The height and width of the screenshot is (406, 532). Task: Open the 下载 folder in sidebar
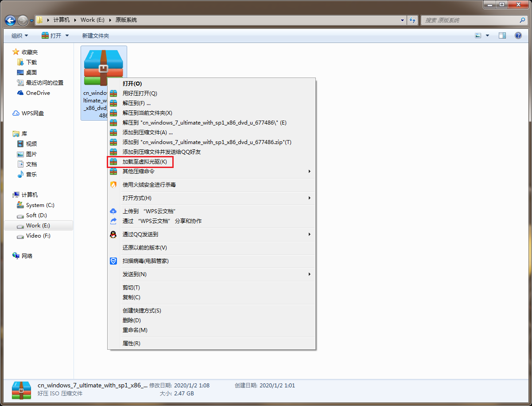point(31,62)
